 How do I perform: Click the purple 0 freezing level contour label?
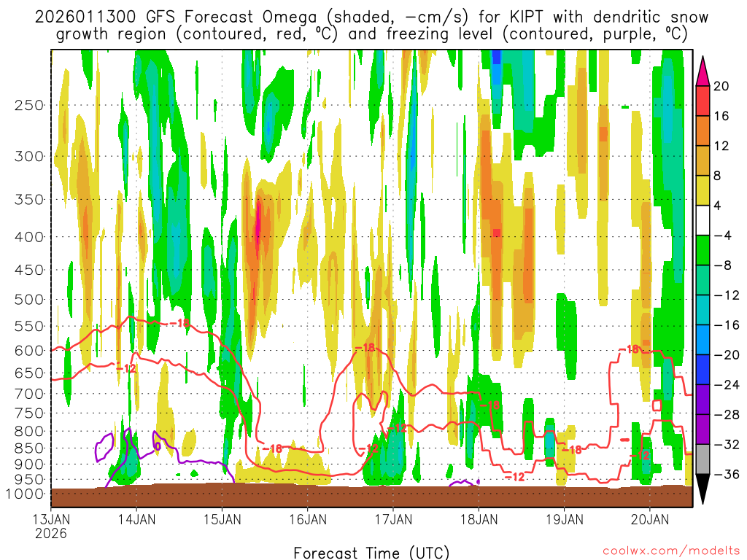click(x=158, y=447)
